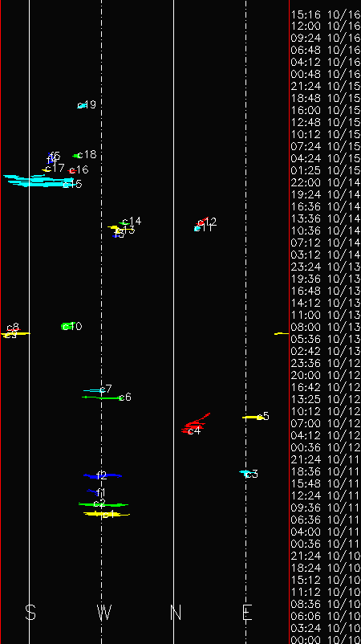
Task: Select the green c18 event marker
Action: 77,156
